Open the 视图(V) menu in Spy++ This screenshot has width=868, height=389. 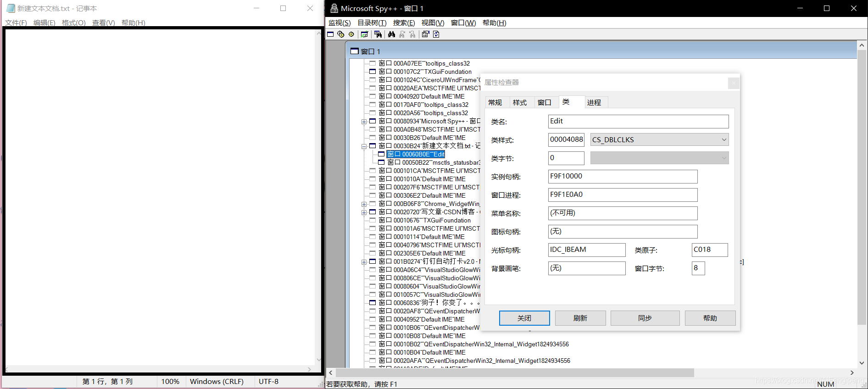click(433, 23)
